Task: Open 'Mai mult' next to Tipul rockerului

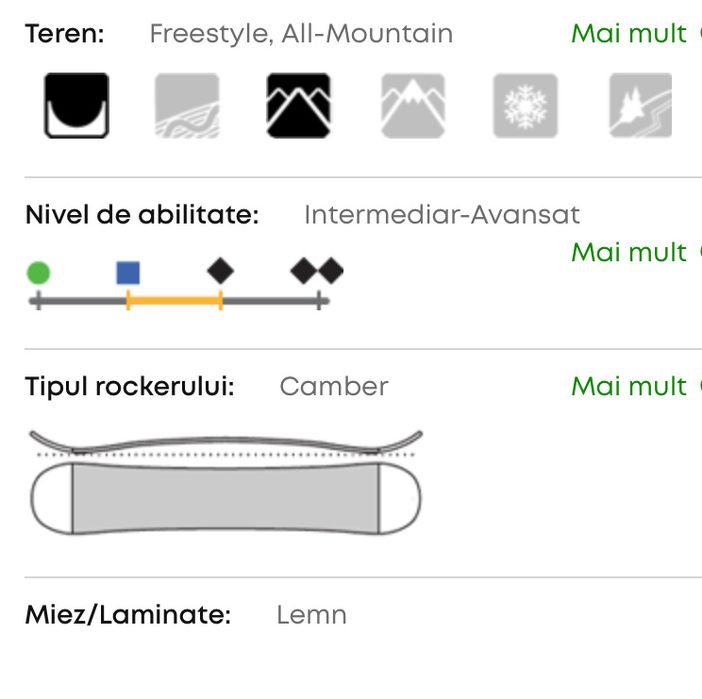Action: (x=629, y=386)
